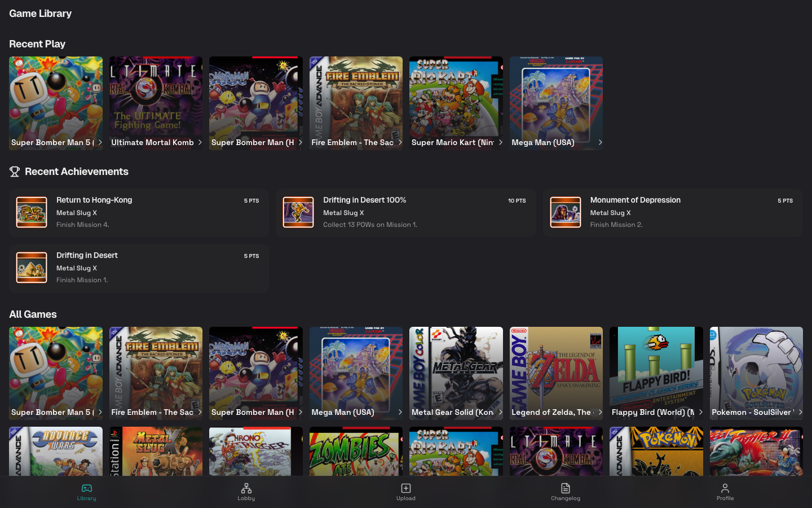Click the Fire Emblem title in All Games
This screenshot has width=812, height=508.
pyautogui.click(x=152, y=412)
